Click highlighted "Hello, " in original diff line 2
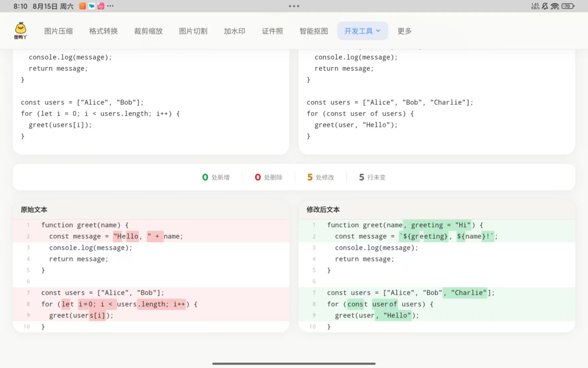Screen dimensions: 588x368 coord(126,236)
